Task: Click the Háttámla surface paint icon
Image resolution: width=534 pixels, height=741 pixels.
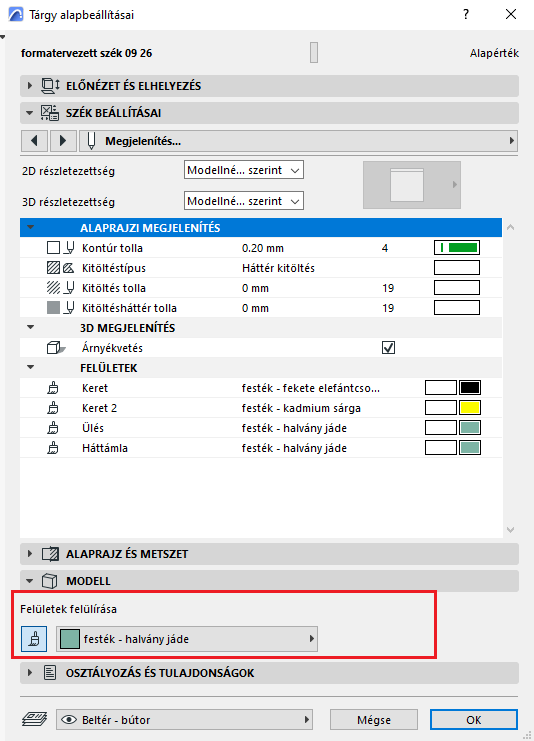Action: point(53,448)
